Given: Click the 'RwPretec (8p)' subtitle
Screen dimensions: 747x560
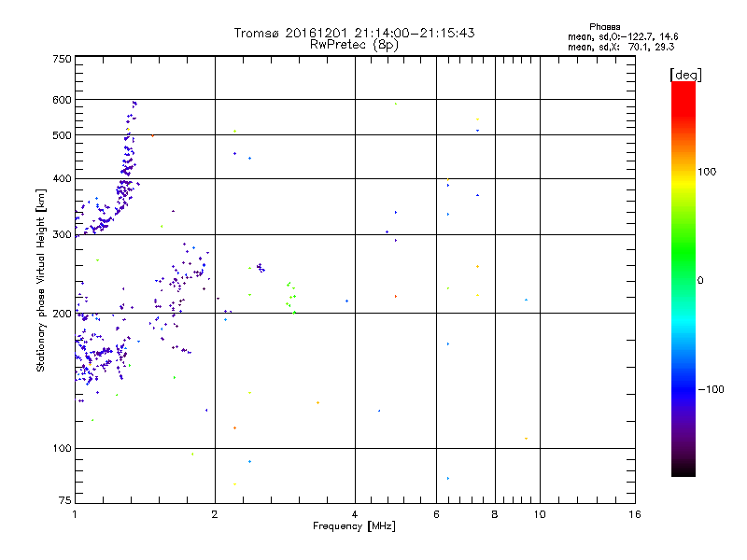Looking at the screenshot, I should pos(354,45).
